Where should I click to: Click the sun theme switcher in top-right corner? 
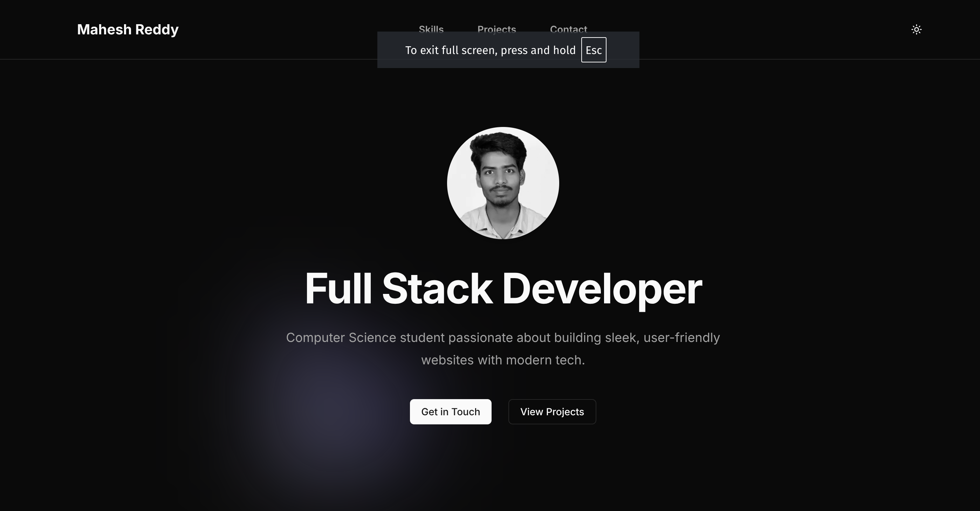[917, 29]
